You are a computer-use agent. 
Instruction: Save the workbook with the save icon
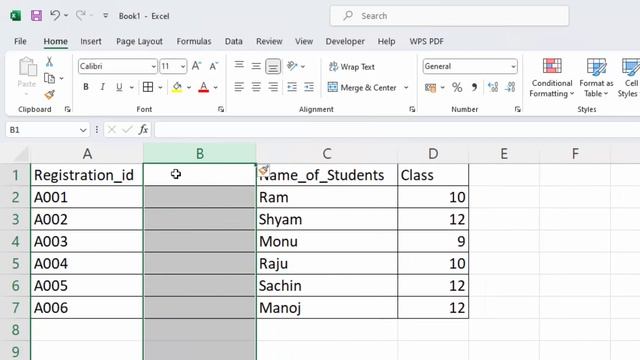(x=36, y=16)
